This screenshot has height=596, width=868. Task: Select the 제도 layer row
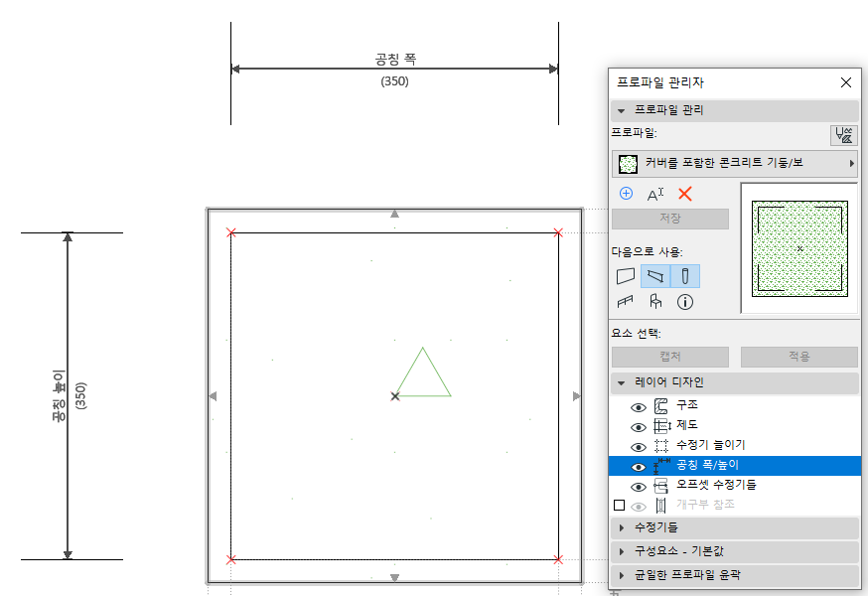735,426
